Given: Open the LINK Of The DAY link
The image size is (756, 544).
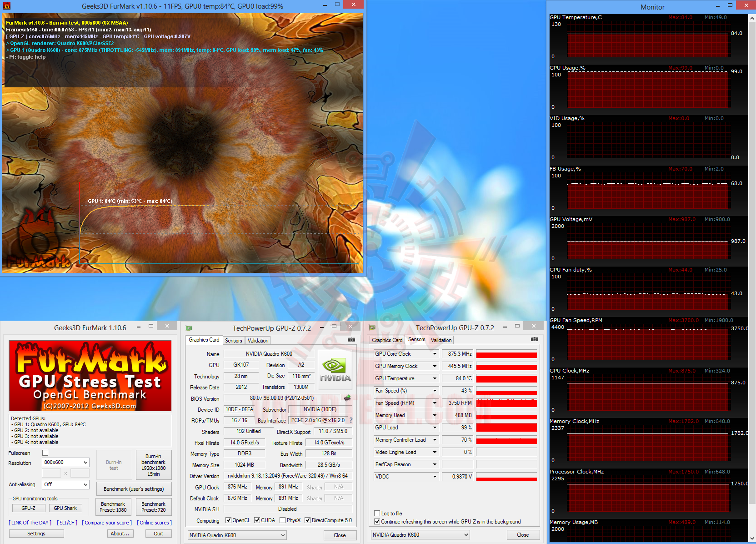Looking at the screenshot, I should click(30, 523).
